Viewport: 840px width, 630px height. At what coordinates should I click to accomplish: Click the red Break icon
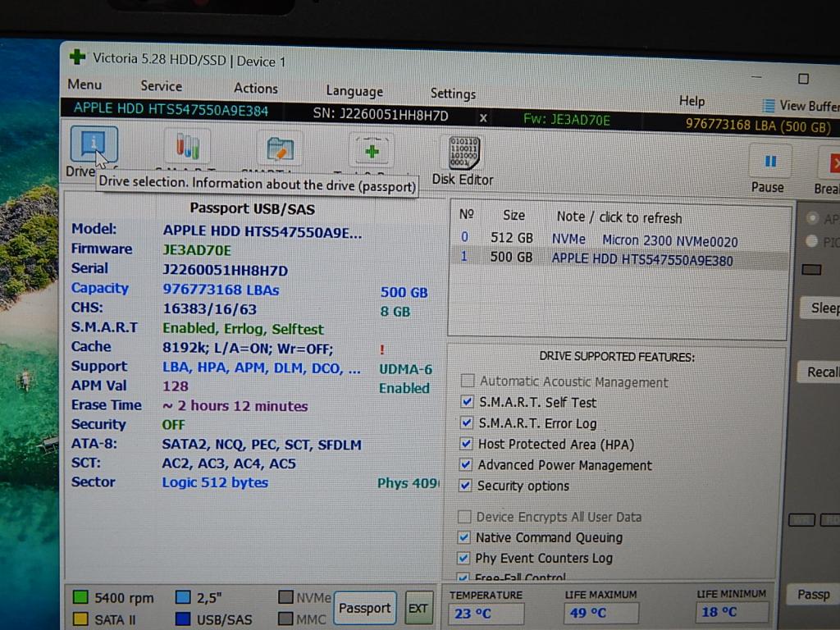pyautogui.click(x=833, y=162)
